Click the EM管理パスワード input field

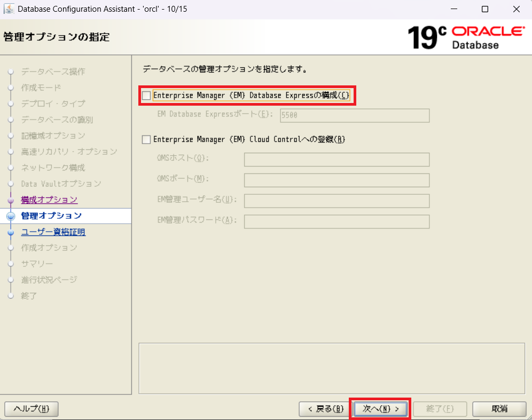tap(337, 221)
